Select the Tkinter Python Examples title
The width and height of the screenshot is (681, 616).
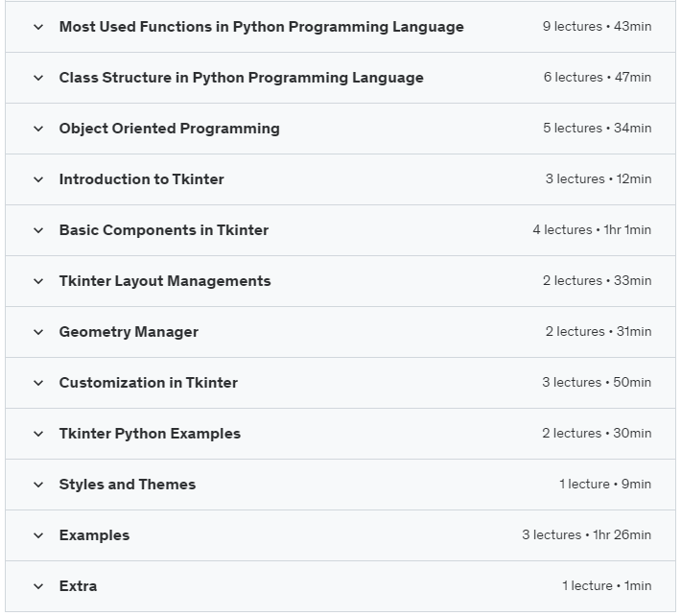[x=150, y=434]
